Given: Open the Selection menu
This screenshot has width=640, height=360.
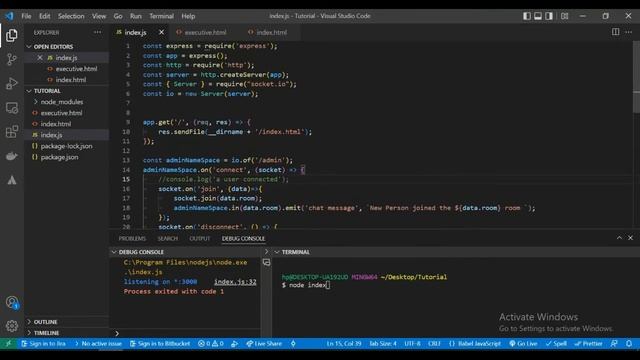Looking at the screenshot, I should pyautogui.click(x=71, y=16).
